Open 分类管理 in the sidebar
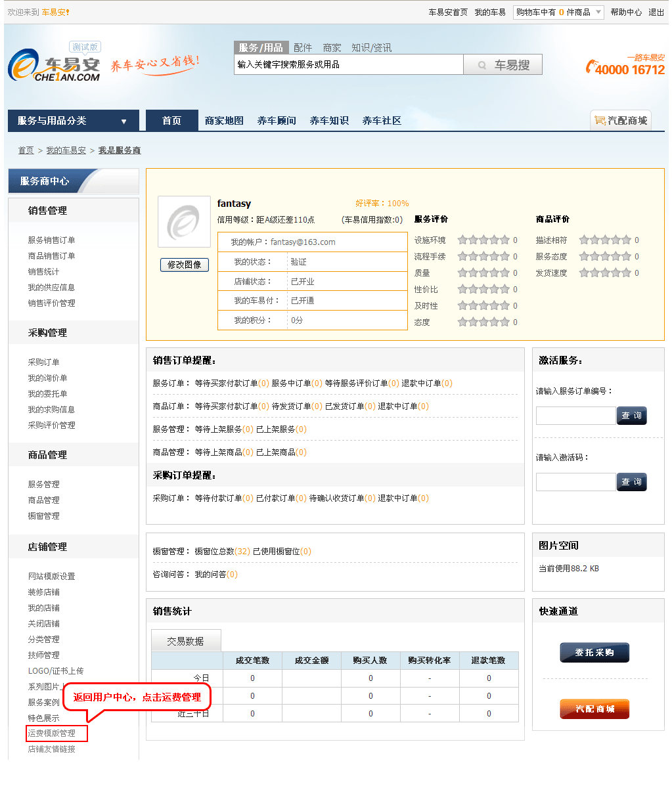672x788 pixels. (43, 640)
